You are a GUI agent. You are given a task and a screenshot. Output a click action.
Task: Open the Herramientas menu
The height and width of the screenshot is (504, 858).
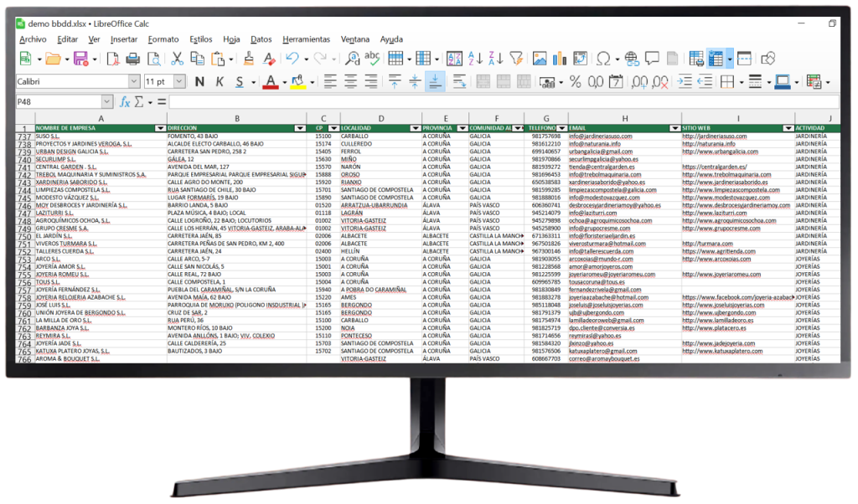click(x=306, y=39)
